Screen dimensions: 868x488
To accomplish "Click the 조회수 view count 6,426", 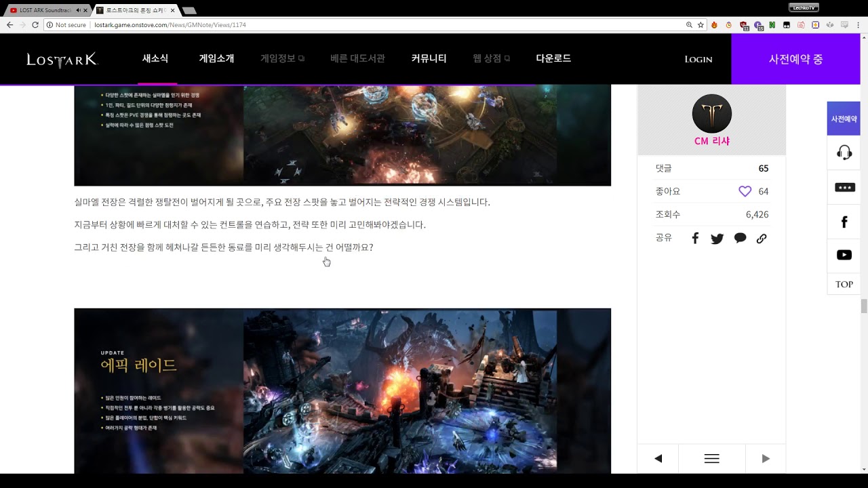I will point(757,214).
